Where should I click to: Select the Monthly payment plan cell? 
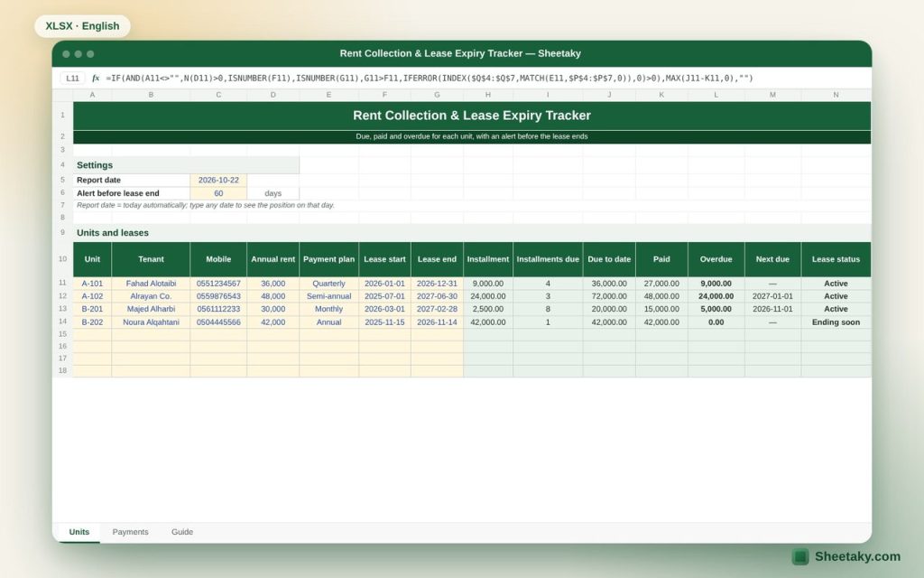328,309
